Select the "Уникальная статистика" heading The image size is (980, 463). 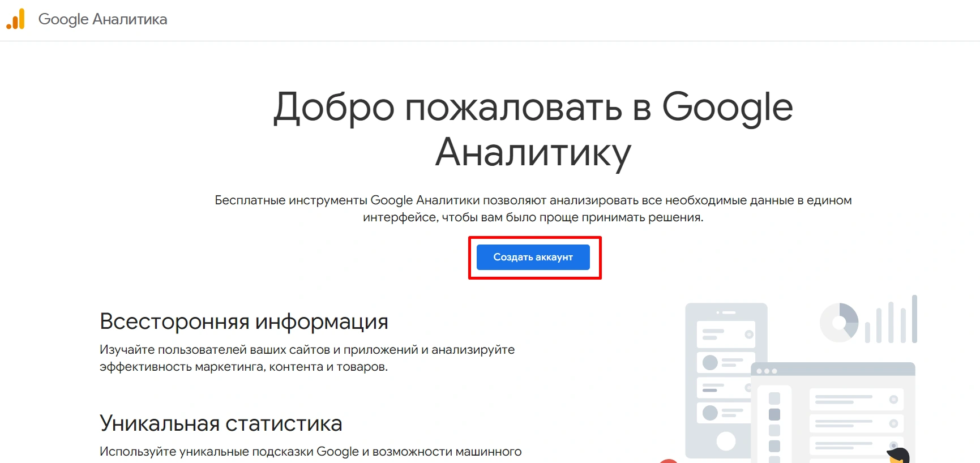[x=221, y=423]
